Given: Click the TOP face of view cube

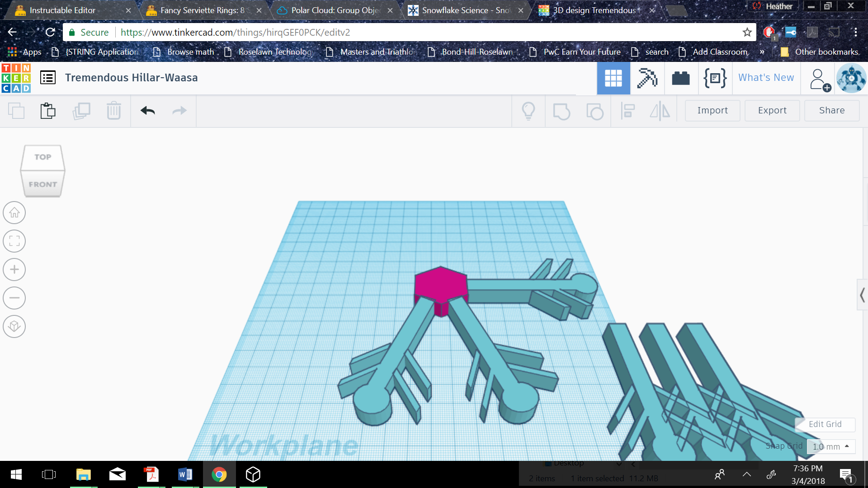Looking at the screenshot, I should click(43, 157).
